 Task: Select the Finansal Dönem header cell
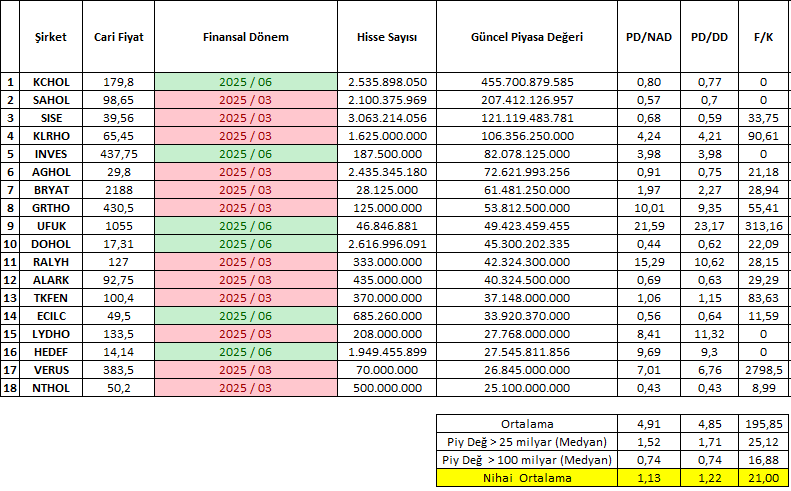[x=246, y=36]
